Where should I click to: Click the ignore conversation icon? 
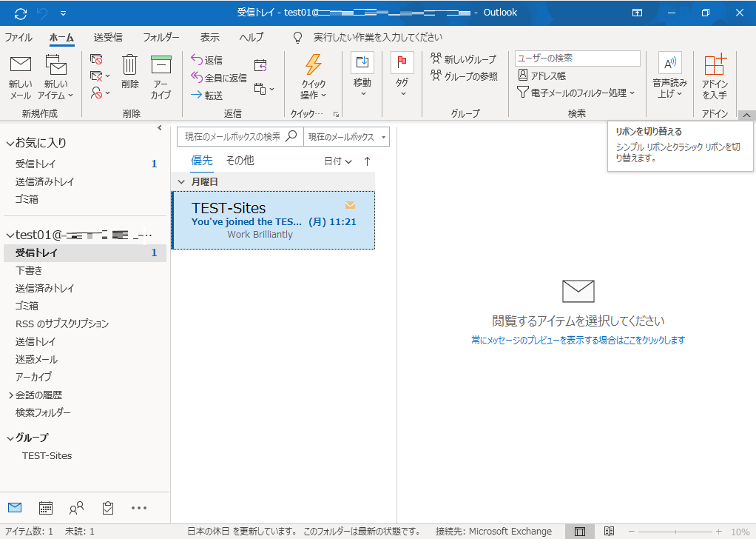(x=96, y=59)
